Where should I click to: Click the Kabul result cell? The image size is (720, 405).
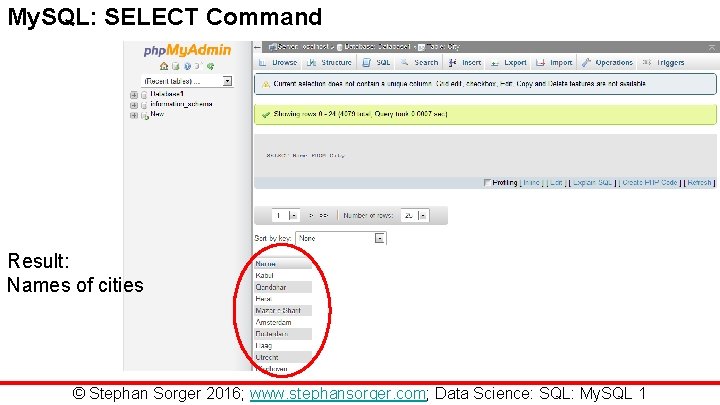click(x=283, y=276)
